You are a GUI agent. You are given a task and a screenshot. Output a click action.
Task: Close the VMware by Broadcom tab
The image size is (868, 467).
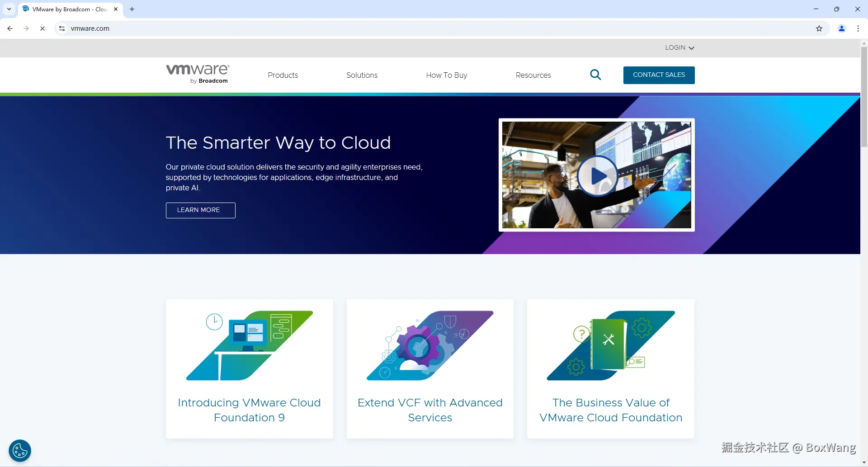[116, 9]
